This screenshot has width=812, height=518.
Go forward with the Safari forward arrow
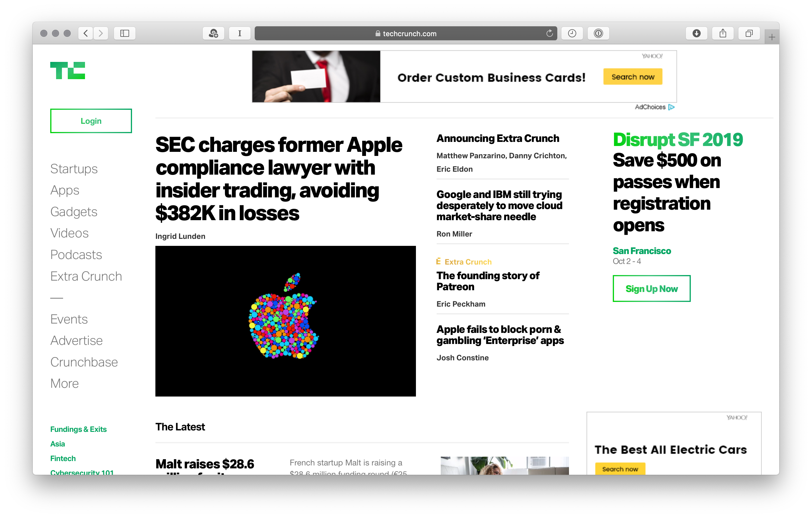(100, 33)
